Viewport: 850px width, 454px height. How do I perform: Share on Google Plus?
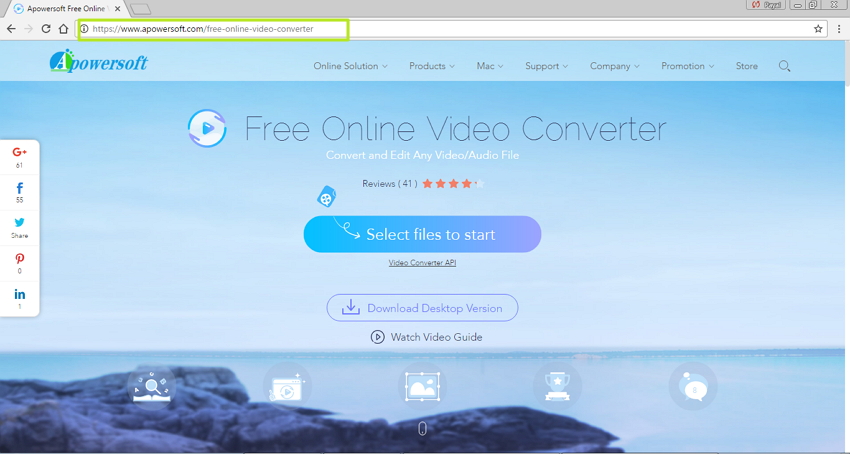coord(20,157)
